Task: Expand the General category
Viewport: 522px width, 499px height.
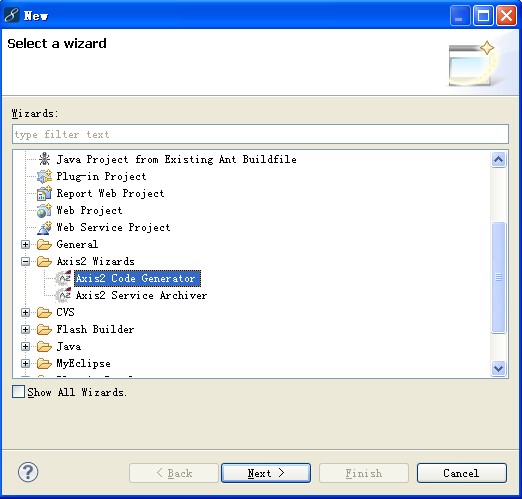Action: pos(25,244)
